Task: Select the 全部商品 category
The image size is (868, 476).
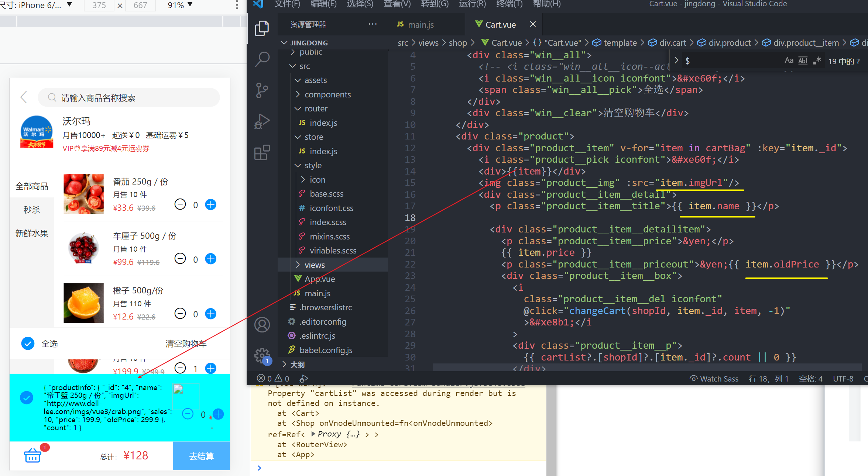Action: pyautogui.click(x=32, y=186)
